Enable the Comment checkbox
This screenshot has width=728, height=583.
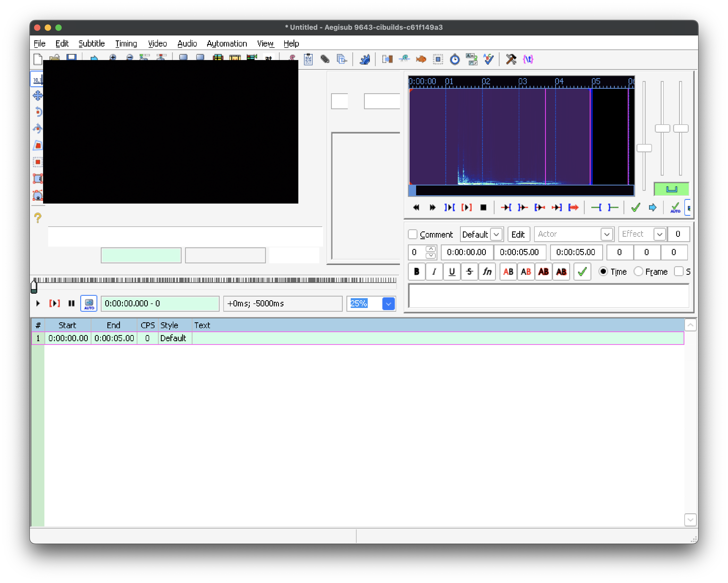[x=413, y=234]
